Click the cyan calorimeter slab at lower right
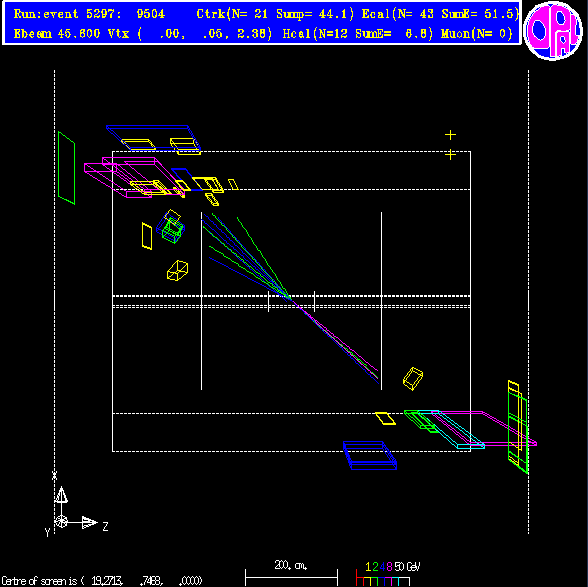The width and height of the screenshot is (588, 587). tap(451, 429)
